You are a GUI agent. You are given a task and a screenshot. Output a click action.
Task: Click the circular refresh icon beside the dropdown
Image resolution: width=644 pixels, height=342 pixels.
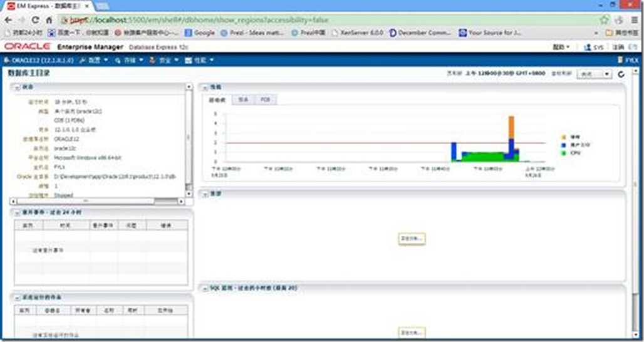tap(621, 74)
